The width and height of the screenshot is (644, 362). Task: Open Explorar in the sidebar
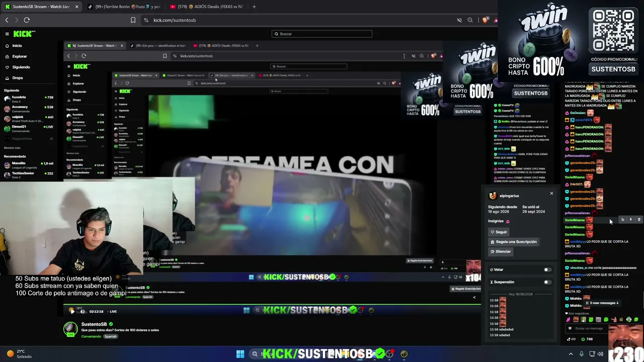(20, 56)
